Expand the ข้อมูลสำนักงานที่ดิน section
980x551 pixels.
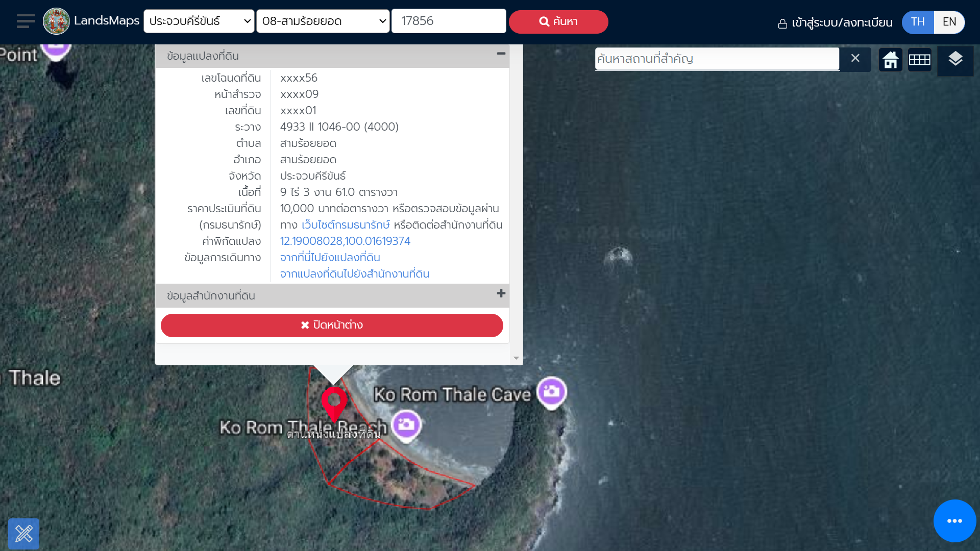click(x=501, y=293)
